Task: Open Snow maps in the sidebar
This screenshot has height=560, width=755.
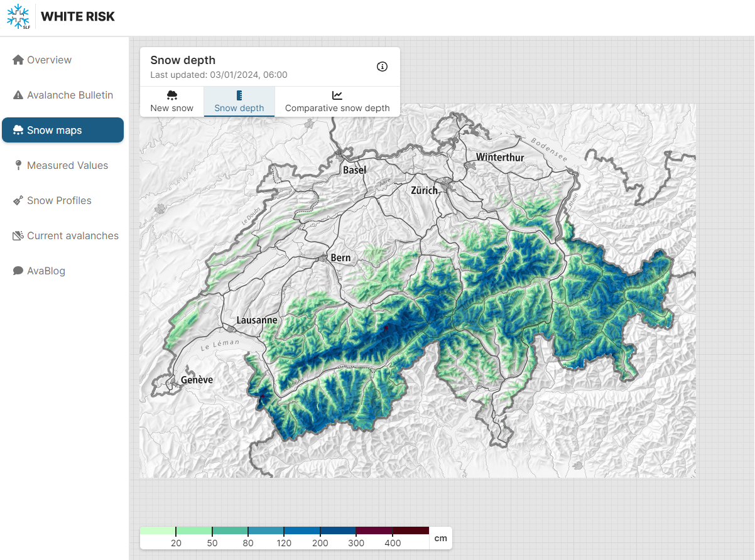Action: click(63, 131)
